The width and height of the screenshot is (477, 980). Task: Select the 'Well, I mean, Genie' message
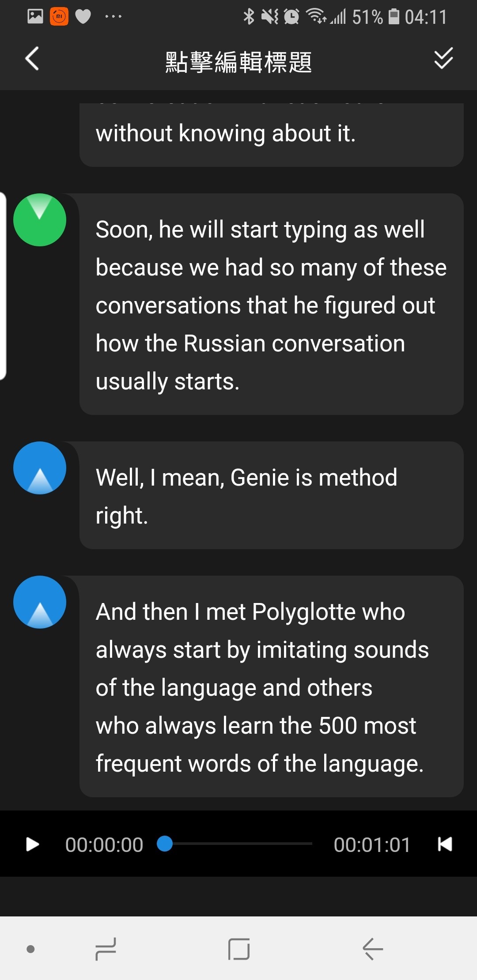[271, 496]
